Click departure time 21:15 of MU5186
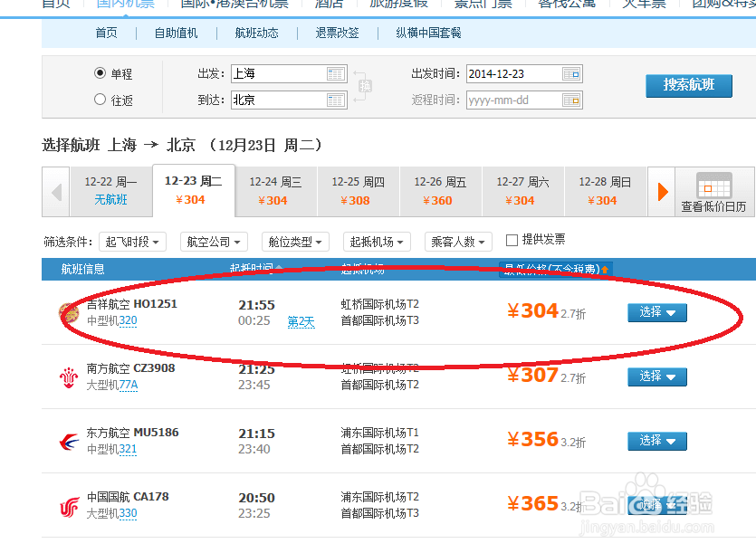Viewport: 756px width, 553px height. pos(256,434)
